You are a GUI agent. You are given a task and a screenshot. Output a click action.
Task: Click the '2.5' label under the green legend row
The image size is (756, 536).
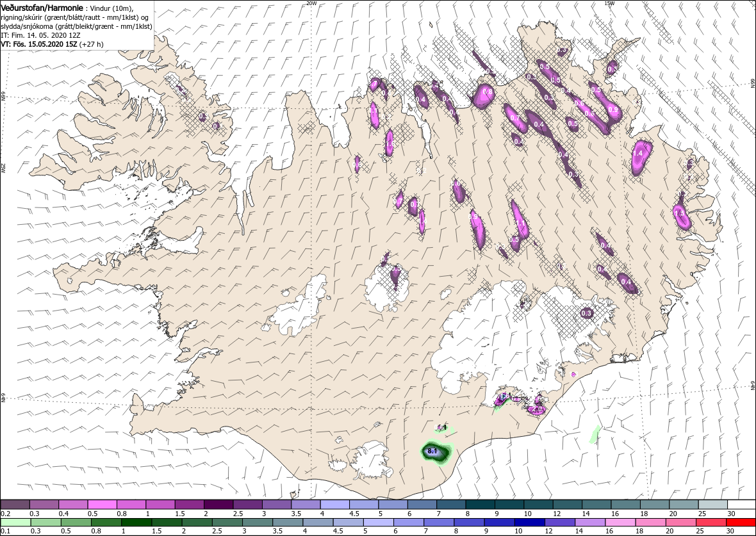coord(217,532)
